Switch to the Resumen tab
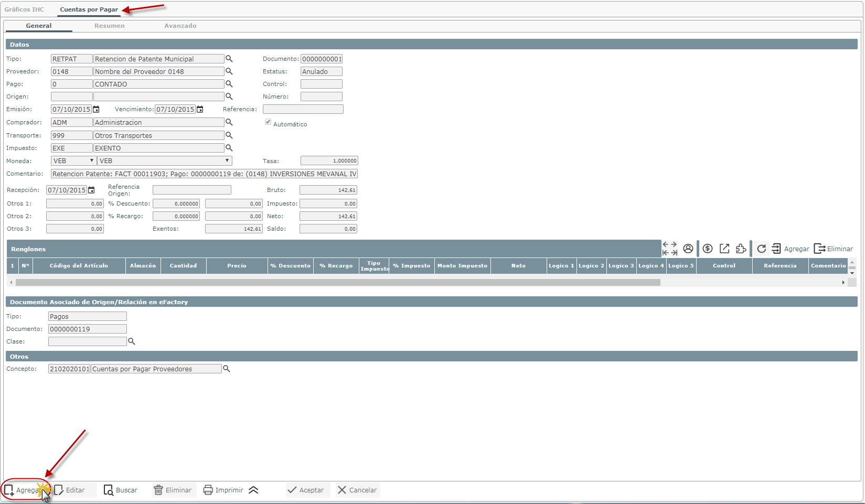 click(x=109, y=26)
